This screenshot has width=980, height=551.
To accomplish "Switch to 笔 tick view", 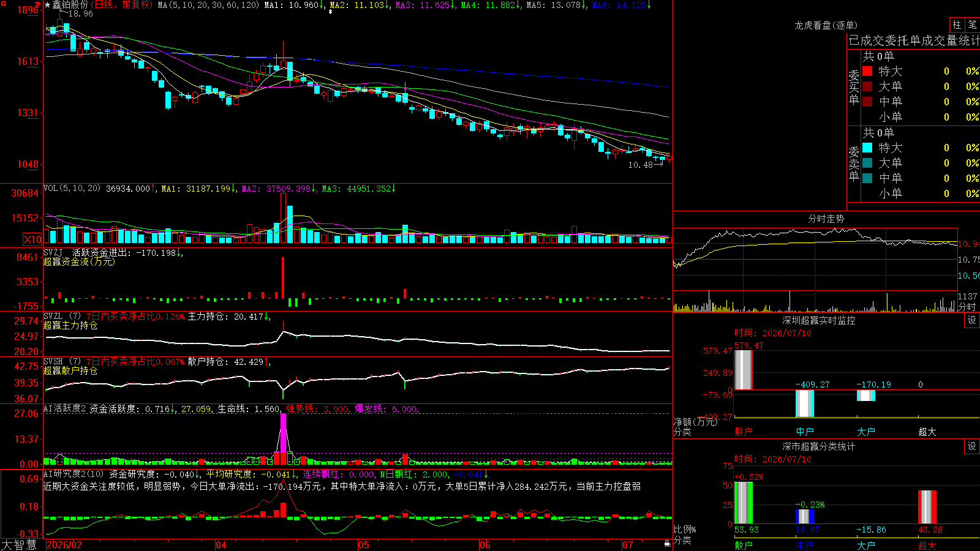I will pyautogui.click(x=972, y=24).
